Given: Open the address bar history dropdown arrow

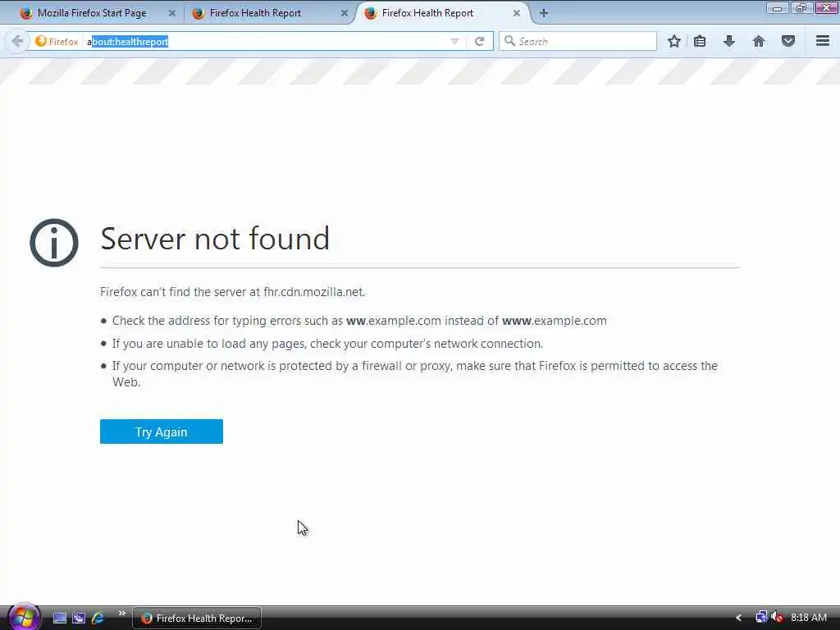Looking at the screenshot, I should tap(454, 41).
